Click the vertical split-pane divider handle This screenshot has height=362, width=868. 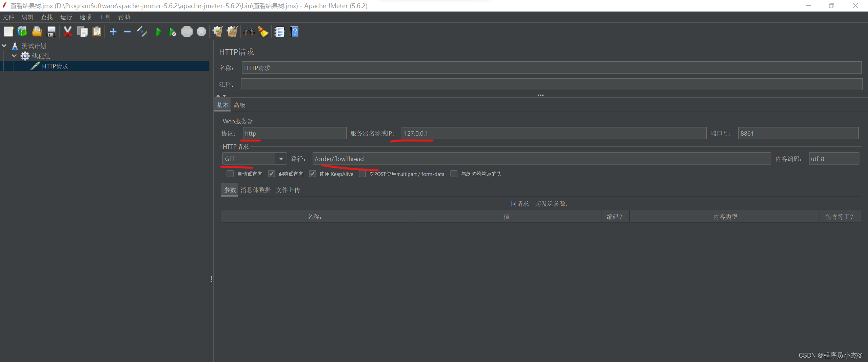(212, 279)
